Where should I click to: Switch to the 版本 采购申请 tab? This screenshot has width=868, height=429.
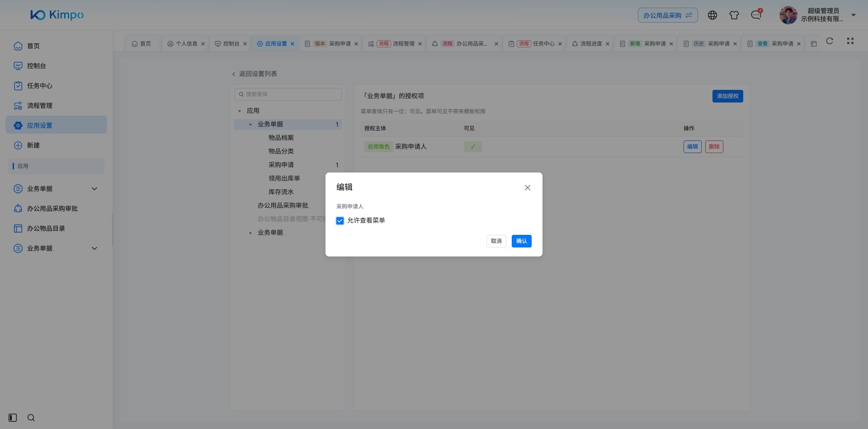[x=331, y=44]
